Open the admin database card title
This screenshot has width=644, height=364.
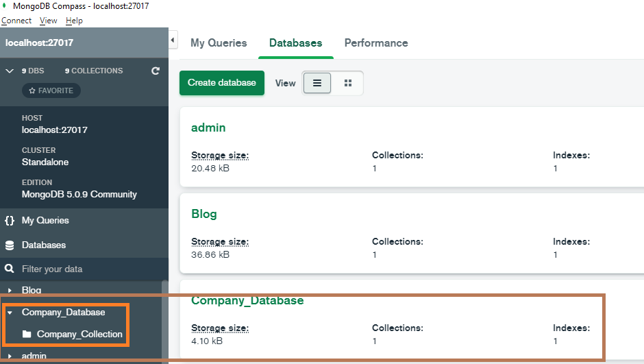click(x=208, y=128)
